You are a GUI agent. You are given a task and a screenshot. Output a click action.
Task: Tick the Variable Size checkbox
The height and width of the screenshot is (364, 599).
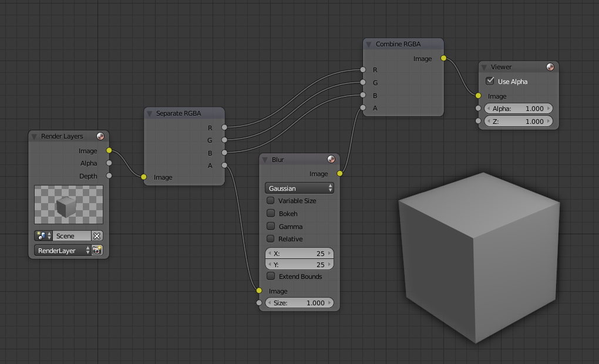click(271, 201)
